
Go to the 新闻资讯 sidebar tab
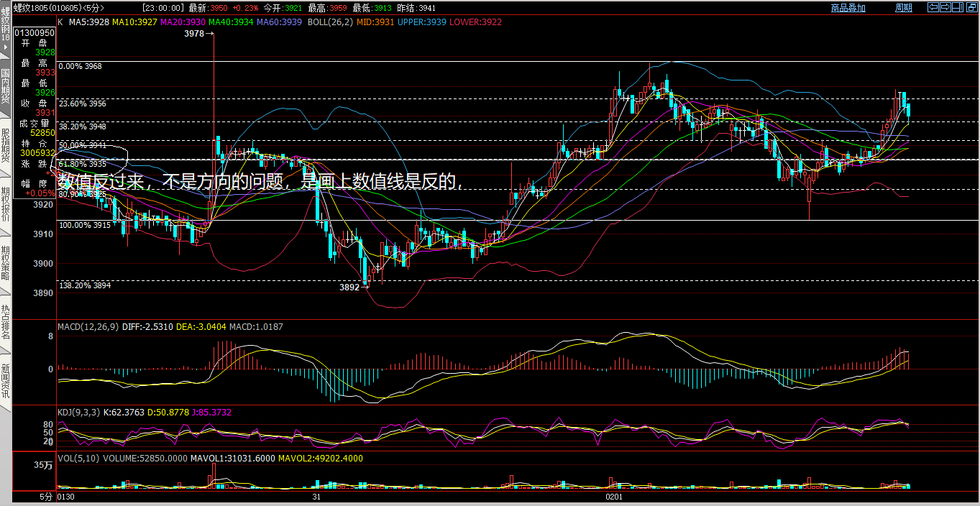5,381
